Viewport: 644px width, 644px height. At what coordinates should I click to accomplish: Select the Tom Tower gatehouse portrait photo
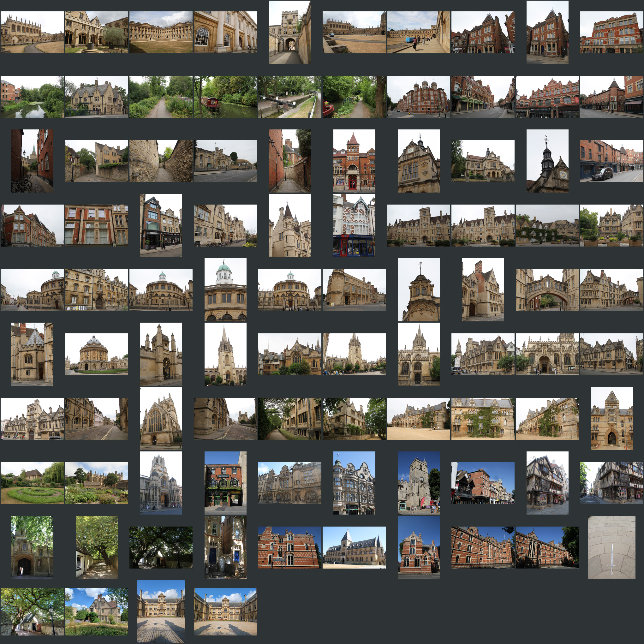tap(161, 483)
